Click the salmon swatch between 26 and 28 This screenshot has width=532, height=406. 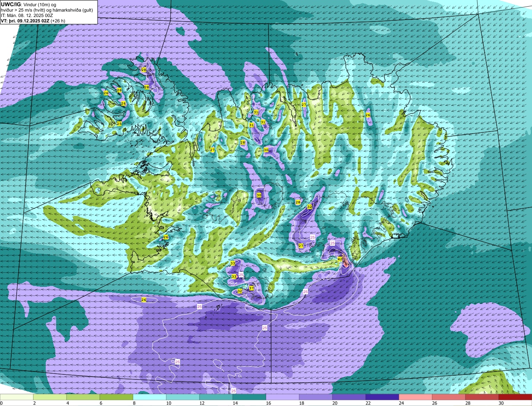(449, 397)
